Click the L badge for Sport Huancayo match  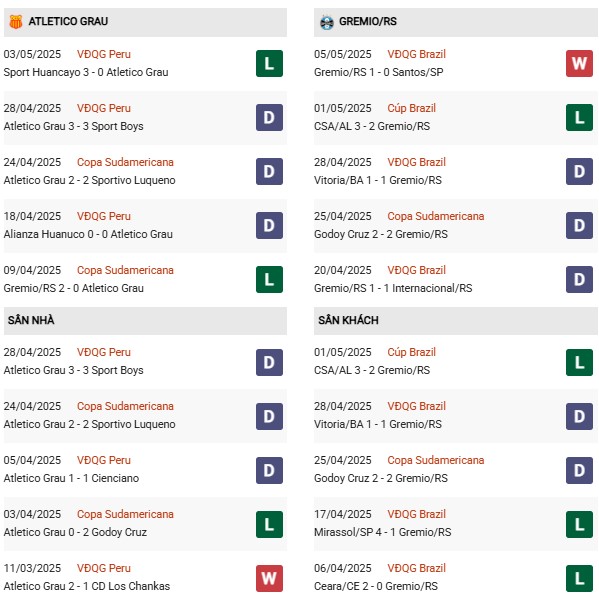[x=269, y=63]
